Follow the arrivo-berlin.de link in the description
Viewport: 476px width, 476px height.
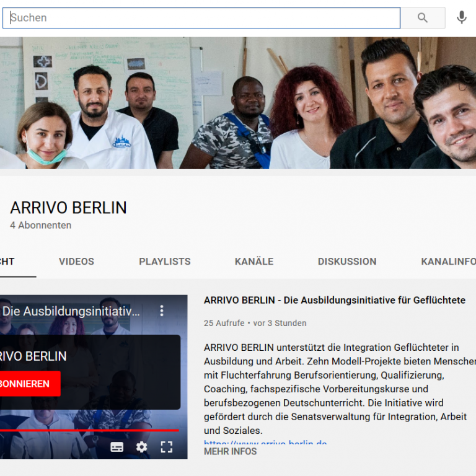click(265, 443)
